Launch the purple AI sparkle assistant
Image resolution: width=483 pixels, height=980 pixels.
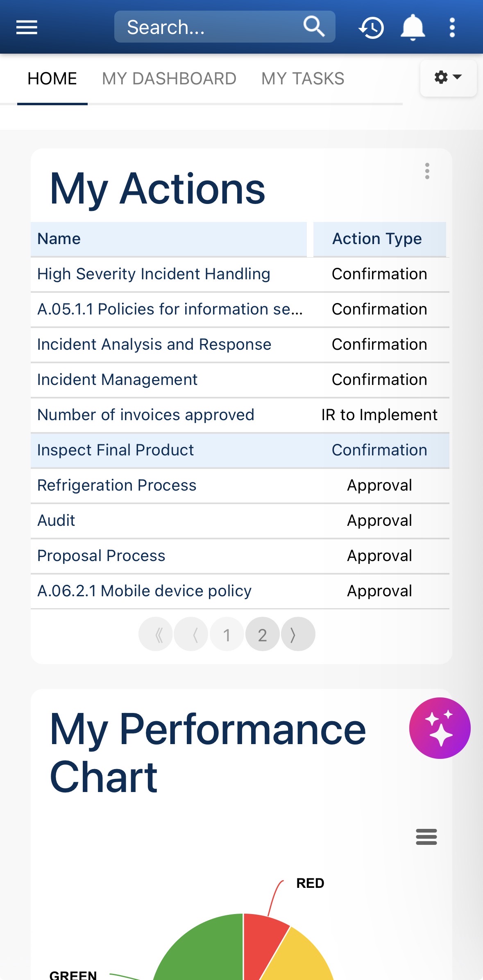point(440,728)
